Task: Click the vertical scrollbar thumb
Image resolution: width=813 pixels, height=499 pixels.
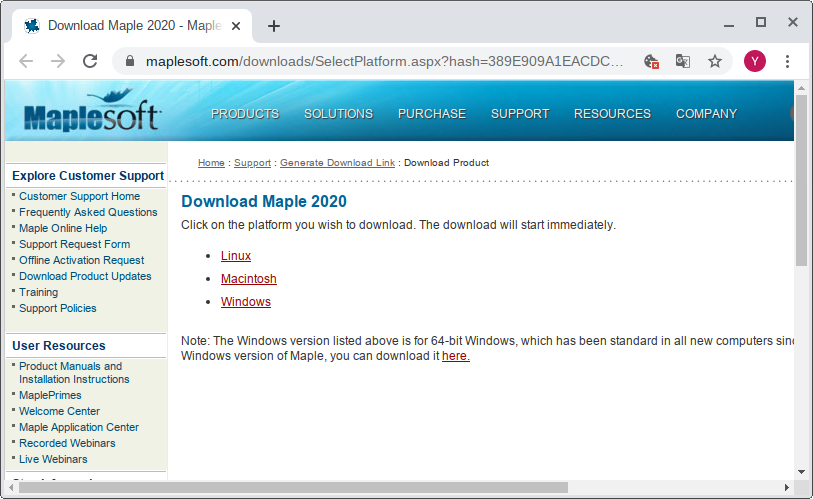Action: 801,181
